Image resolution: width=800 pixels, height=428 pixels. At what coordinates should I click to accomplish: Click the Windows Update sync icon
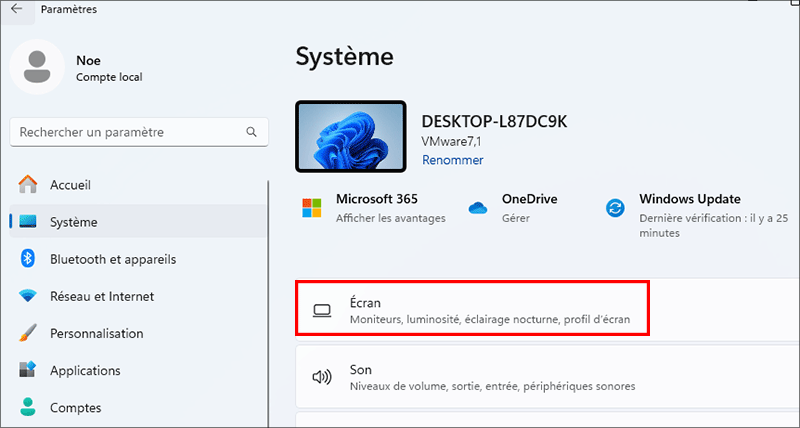pyautogui.click(x=616, y=208)
